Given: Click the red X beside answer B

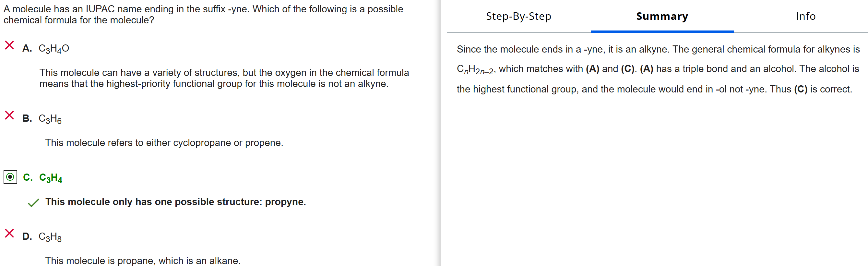Looking at the screenshot, I should [9, 115].
